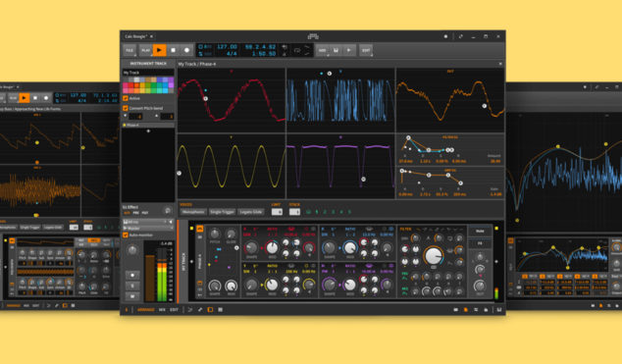Click the mixer settings icon at bottom right
622x364 pixels.
click(x=476, y=310)
